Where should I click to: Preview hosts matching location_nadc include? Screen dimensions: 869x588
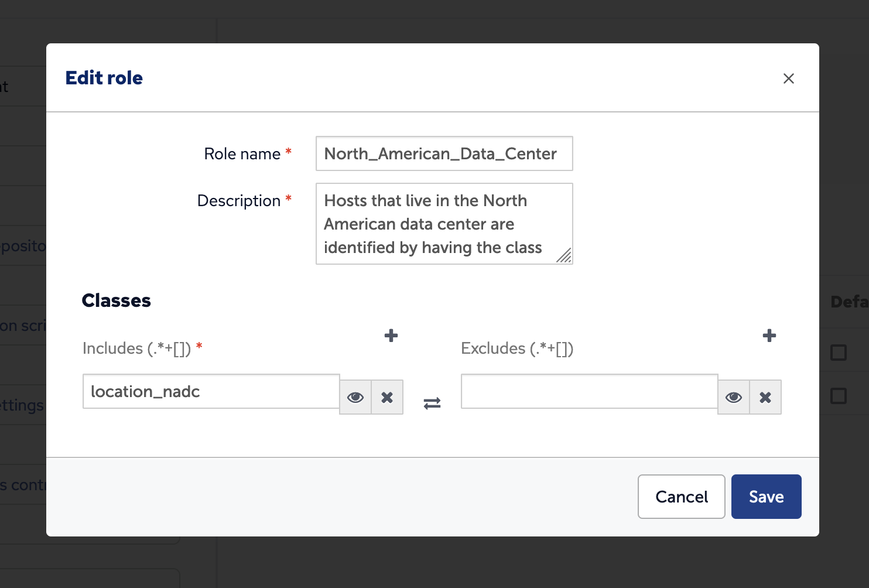pyautogui.click(x=355, y=398)
